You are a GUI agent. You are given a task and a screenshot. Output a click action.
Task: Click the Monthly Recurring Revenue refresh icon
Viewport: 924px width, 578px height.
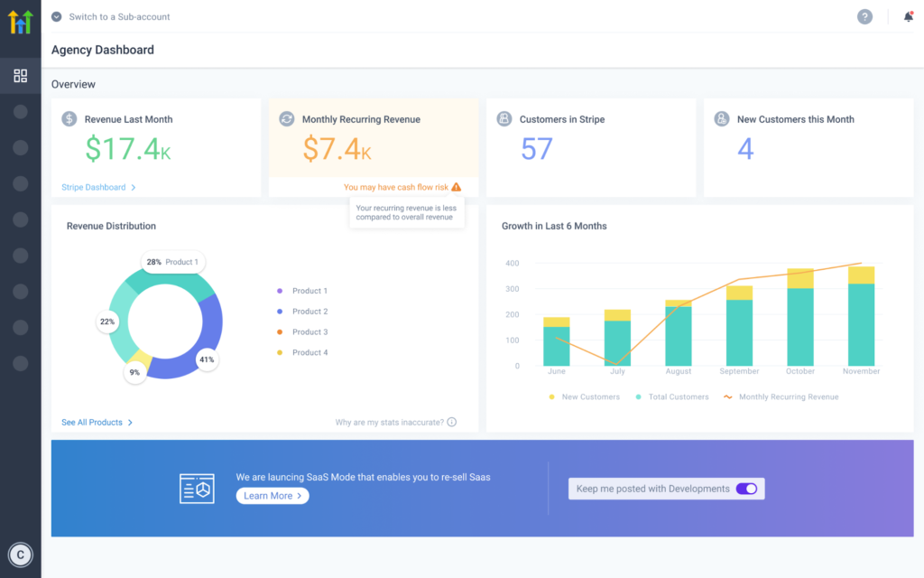(x=287, y=119)
